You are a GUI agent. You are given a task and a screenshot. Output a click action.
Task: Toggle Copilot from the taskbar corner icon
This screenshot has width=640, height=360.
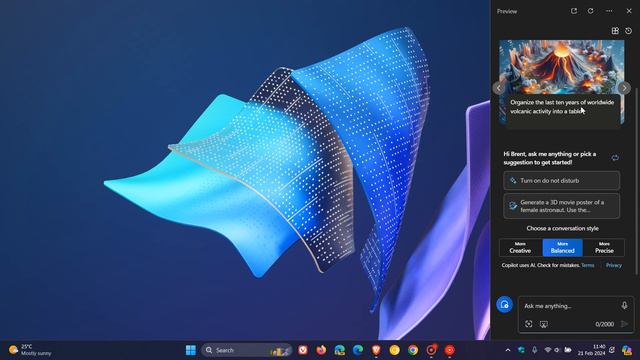click(627, 350)
